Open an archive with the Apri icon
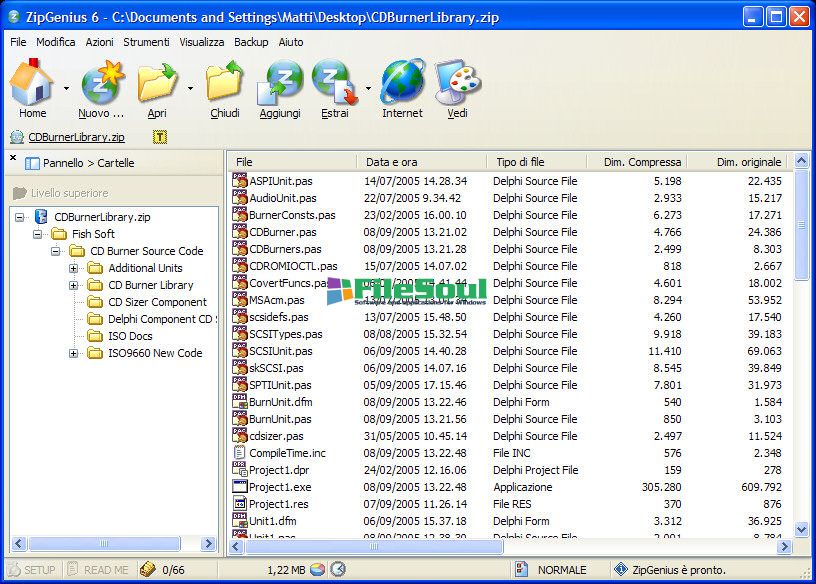Image resolution: width=816 pixels, height=584 pixels. 157,82
